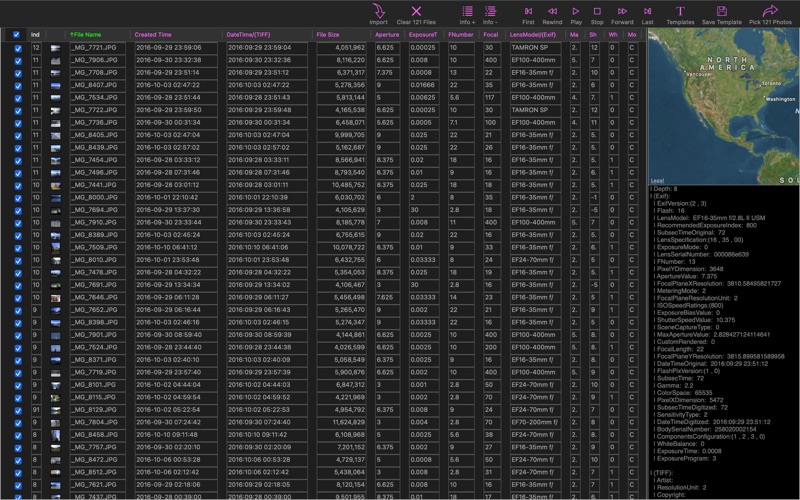800x500 pixels.
Task: Click Pick 121 Photos share icon
Action: pos(770,11)
